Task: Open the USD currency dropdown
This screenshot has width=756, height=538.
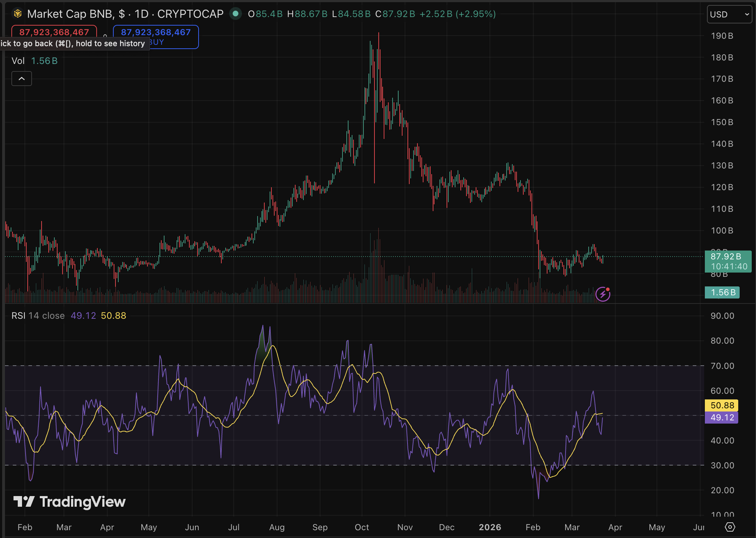Action: pos(729,14)
